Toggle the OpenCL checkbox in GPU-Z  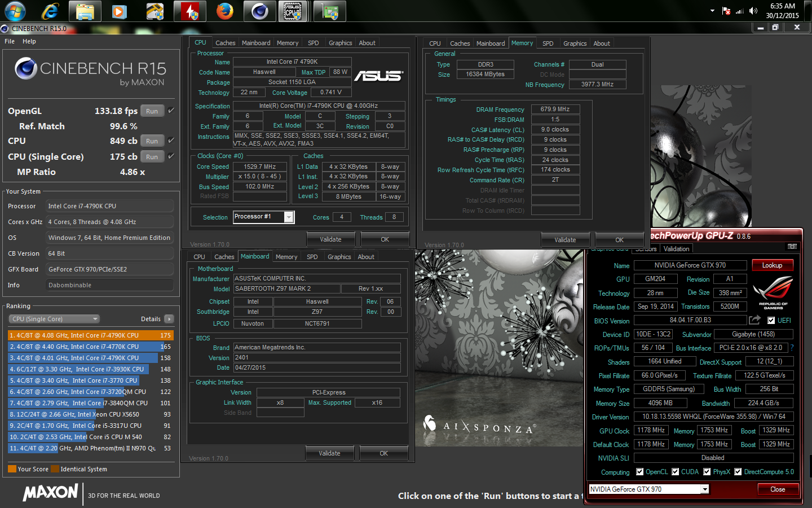point(639,472)
